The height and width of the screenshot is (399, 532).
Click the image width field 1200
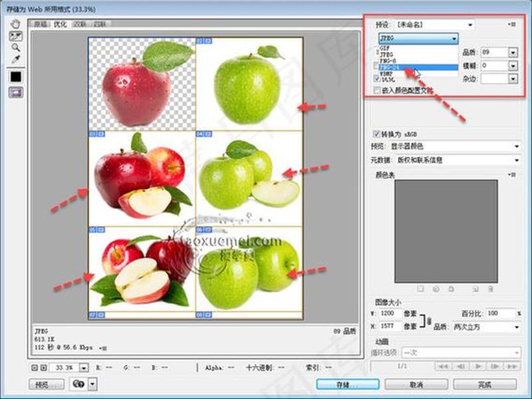point(390,313)
